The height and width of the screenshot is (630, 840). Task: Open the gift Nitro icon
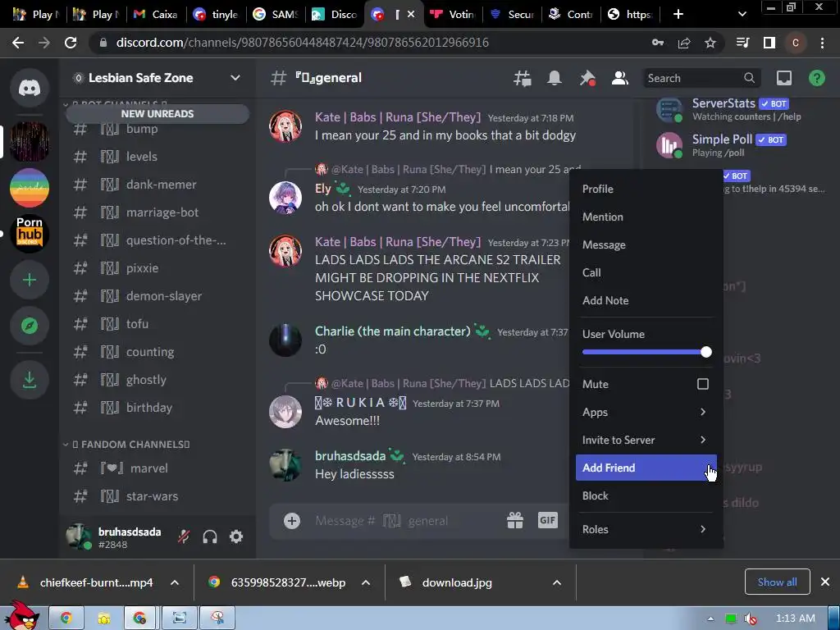(515, 520)
